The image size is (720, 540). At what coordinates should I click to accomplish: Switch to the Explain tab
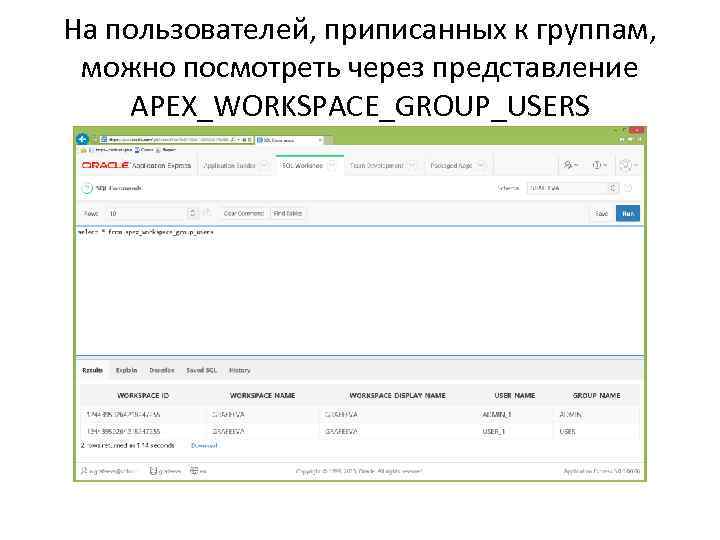(126, 370)
